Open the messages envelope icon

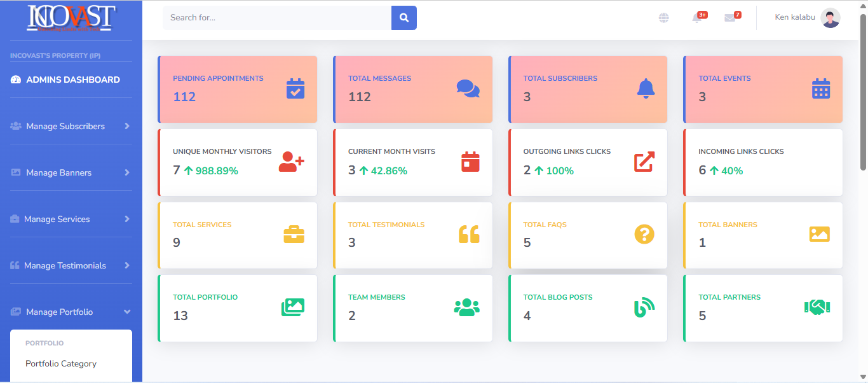click(x=729, y=18)
